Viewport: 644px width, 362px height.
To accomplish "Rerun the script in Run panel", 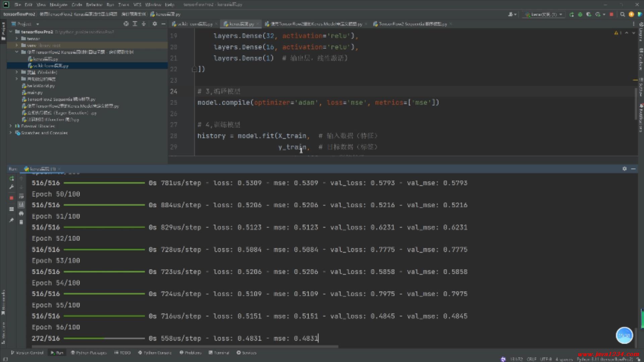I will click(11, 178).
